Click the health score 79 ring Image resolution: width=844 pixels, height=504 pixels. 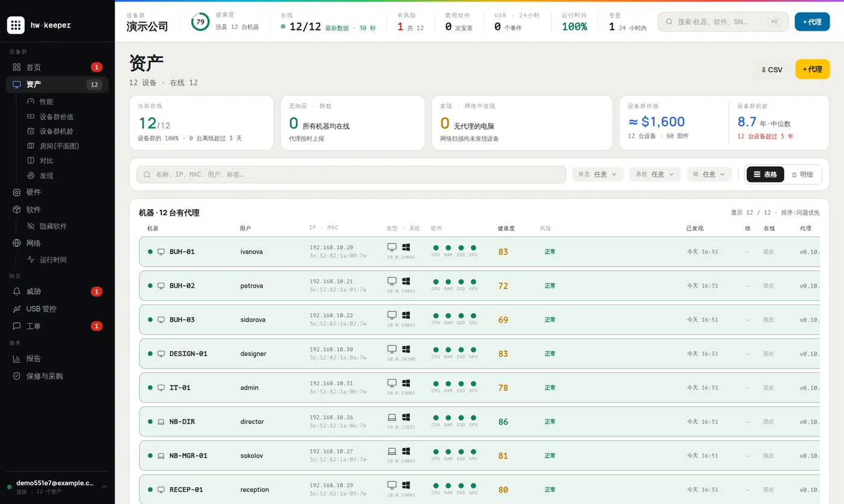(x=200, y=22)
